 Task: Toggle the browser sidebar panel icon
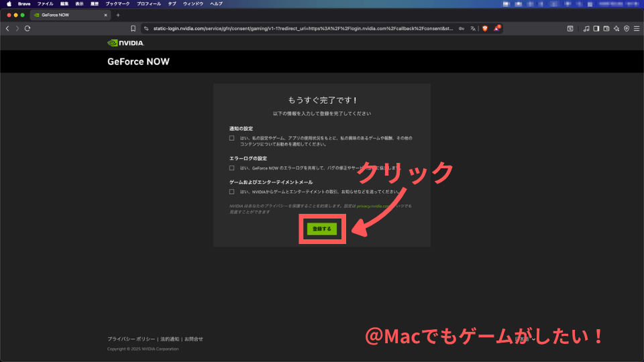tap(596, 29)
